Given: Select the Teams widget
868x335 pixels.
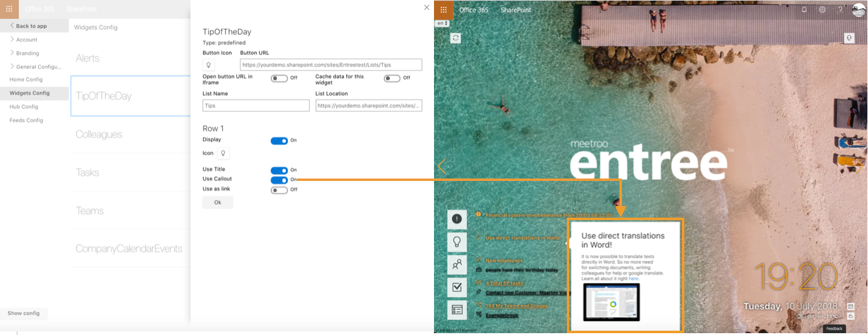Looking at the screenshot, I should coord(130,211).
